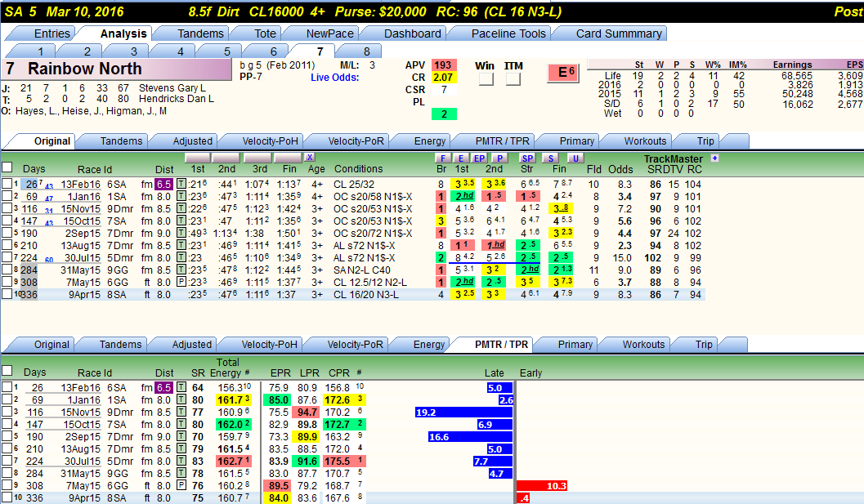Click the blue Live Odds label
864x504 pixels.
click(x=334, y=78)
